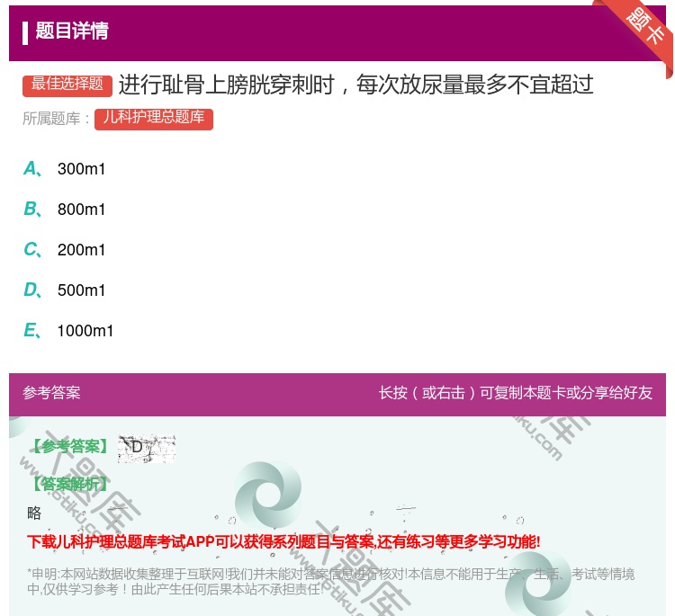
Task: Select option E 1000ml
Action: (x=68, y=330)
